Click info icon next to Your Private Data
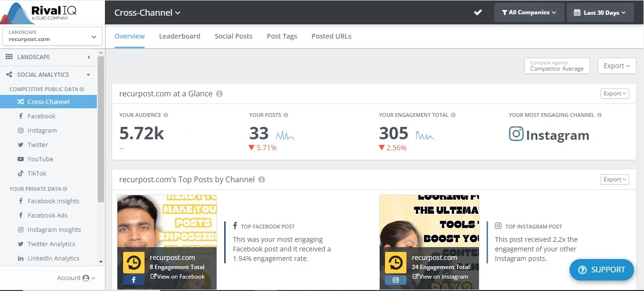The width and height of the screenshot is (644, 291). 65,189
